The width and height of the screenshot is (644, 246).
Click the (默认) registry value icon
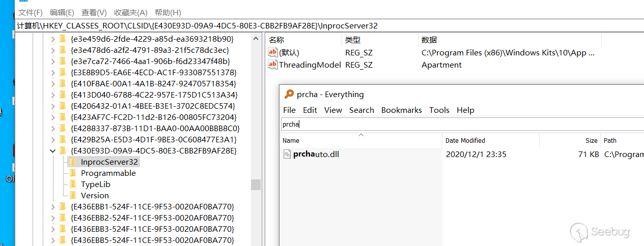pyautogui.click(x=273, y=52)
